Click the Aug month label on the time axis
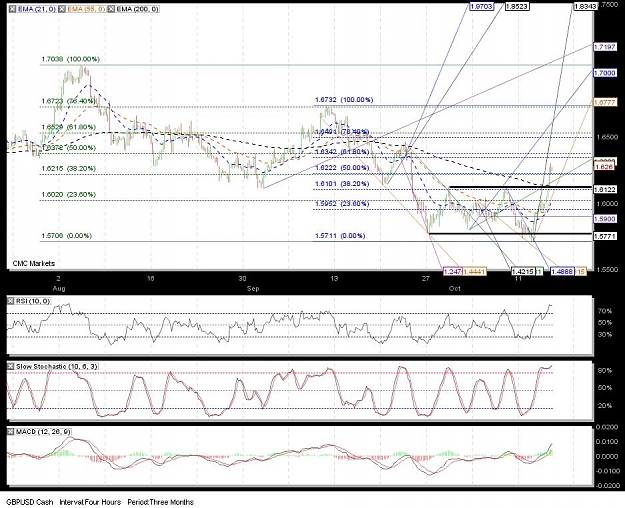The width and height of the screenshot is (625, 508). point(59,288)
